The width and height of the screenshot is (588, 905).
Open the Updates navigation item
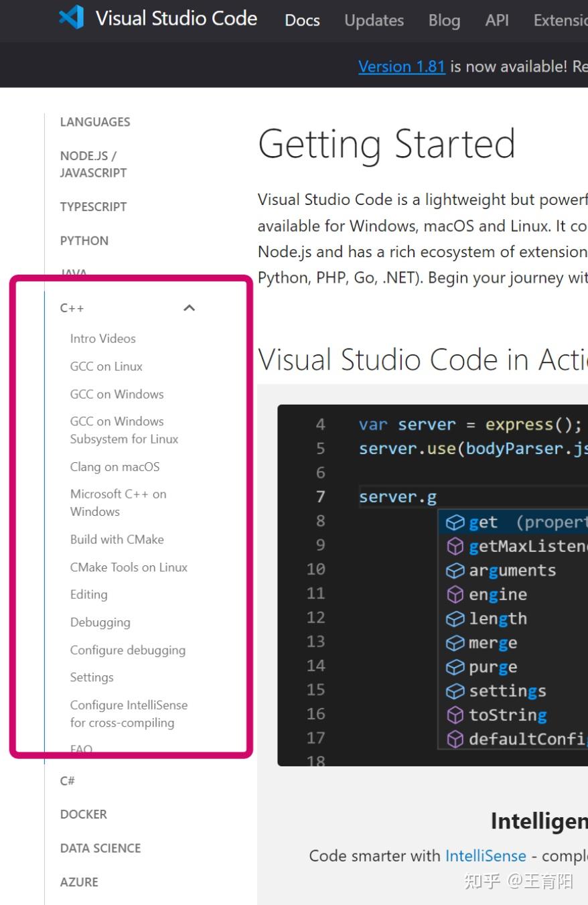374,20
